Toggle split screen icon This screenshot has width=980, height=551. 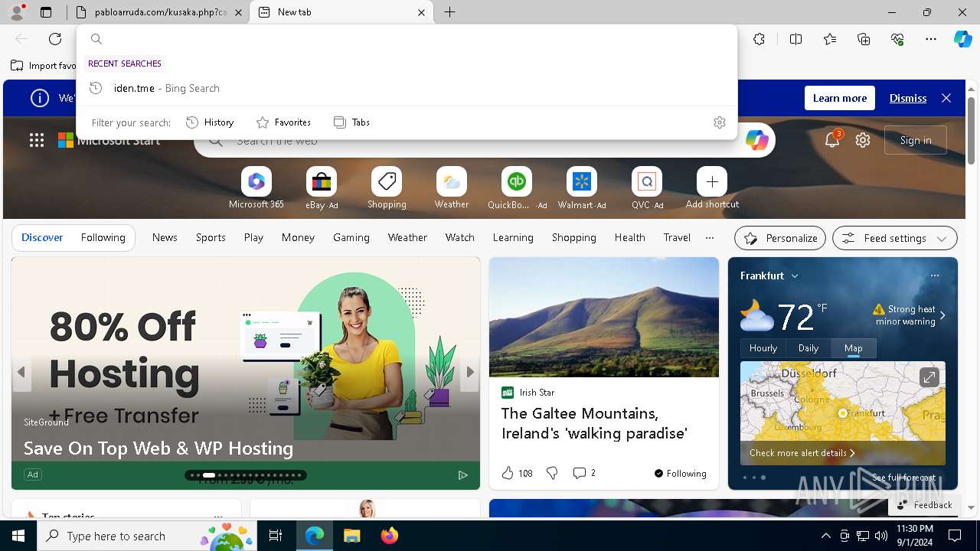point(795,39)
